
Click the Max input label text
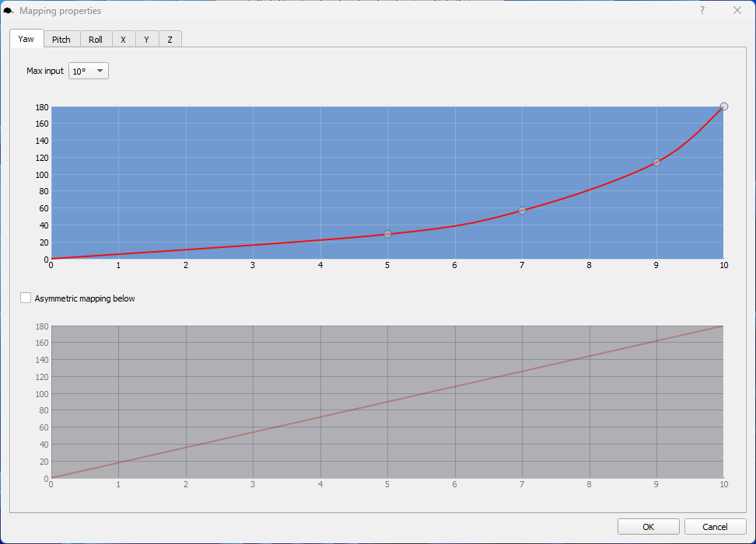tap(45, 71)
